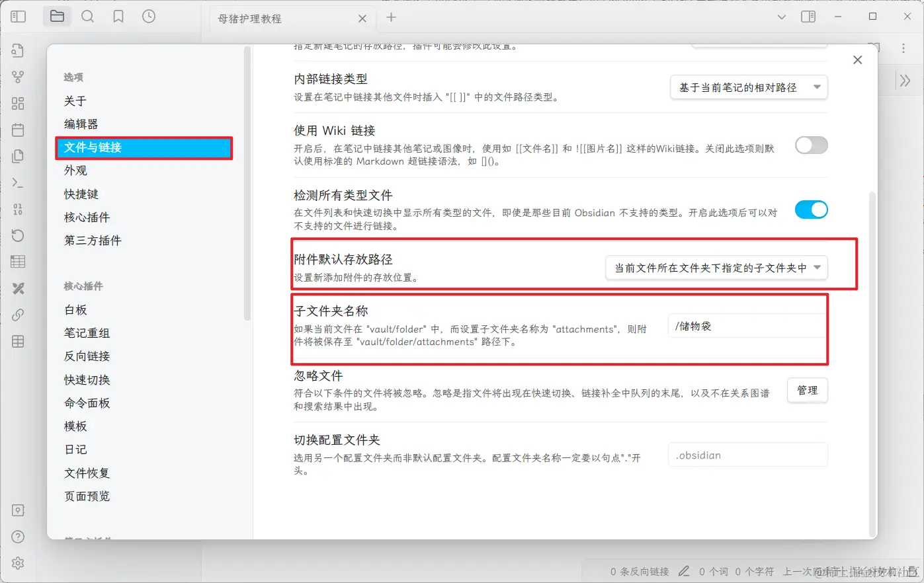Open vault switcher icon at ribbon bottom
This screenshot has height=583, width=924.
(x=18, y=510)
